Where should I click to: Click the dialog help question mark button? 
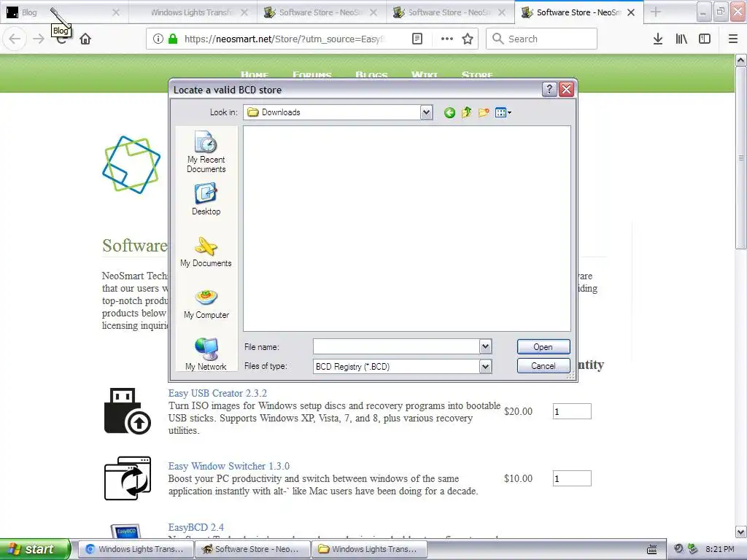click(549, 89)
